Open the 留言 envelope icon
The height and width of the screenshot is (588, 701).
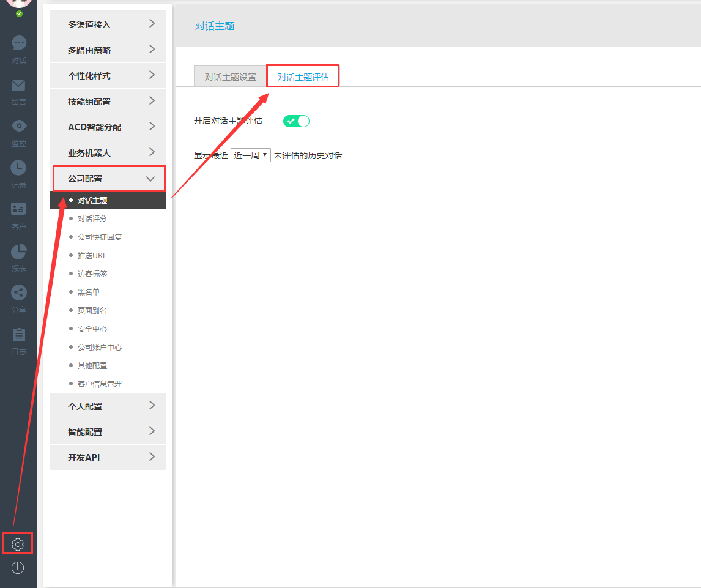[x=18, y=85]
